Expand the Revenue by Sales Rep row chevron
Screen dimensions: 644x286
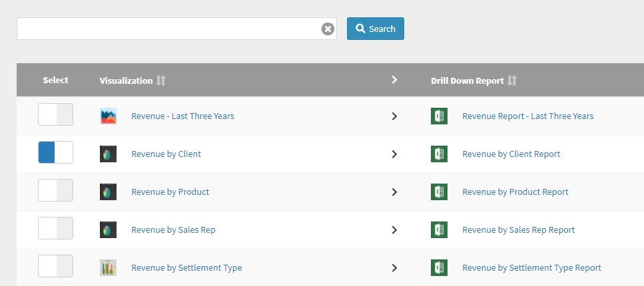click(x=394, y=229)
